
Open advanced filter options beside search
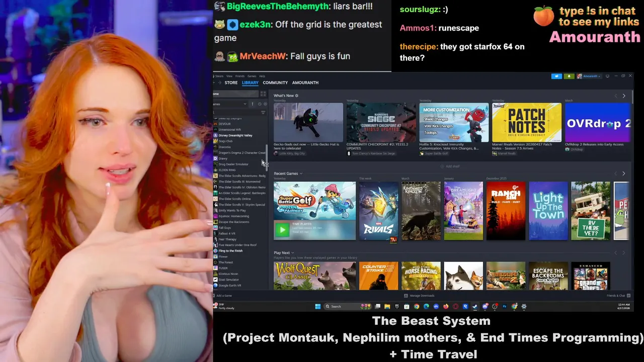coord(263,112)
